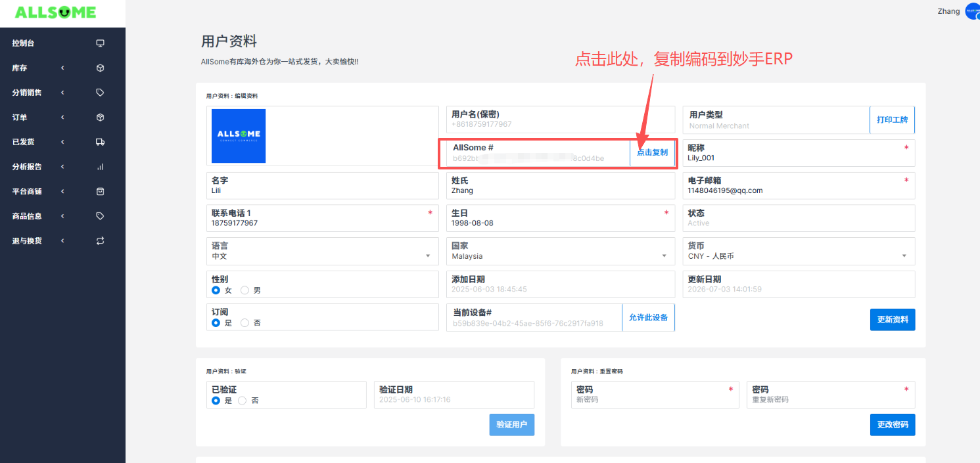Click the 更新日期 value 2026-07-03 14:01:59

click(724, 289)
